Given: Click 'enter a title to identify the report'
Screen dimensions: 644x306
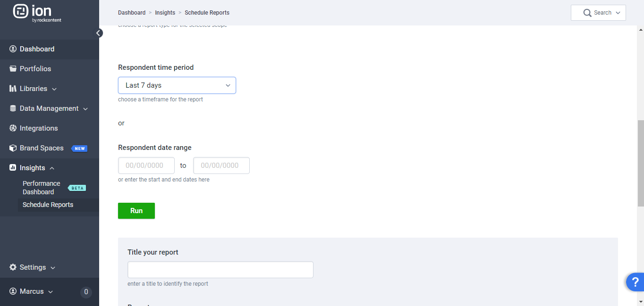Looking at the screenshot, I should (x=168, y=284).
